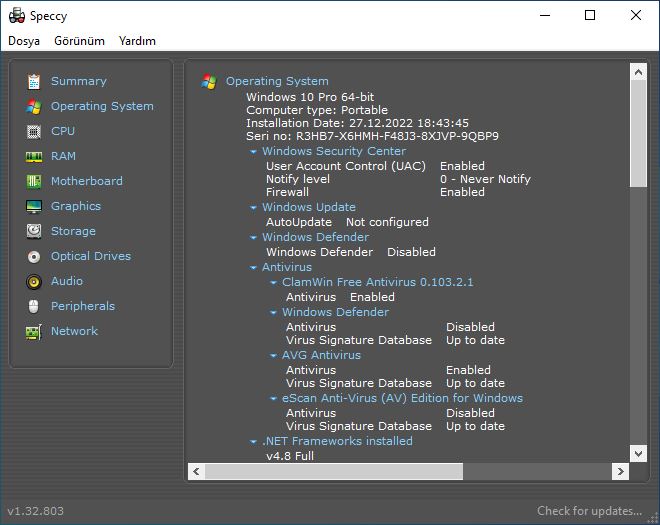Click the horizontal scrollbar right arrow
Screen dimensions: 660x525
(620, 472)
